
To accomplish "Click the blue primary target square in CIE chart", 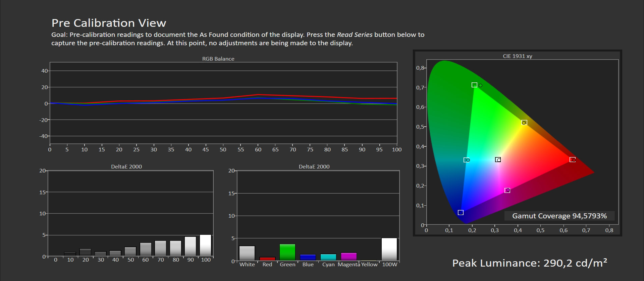I will [461, 213].
